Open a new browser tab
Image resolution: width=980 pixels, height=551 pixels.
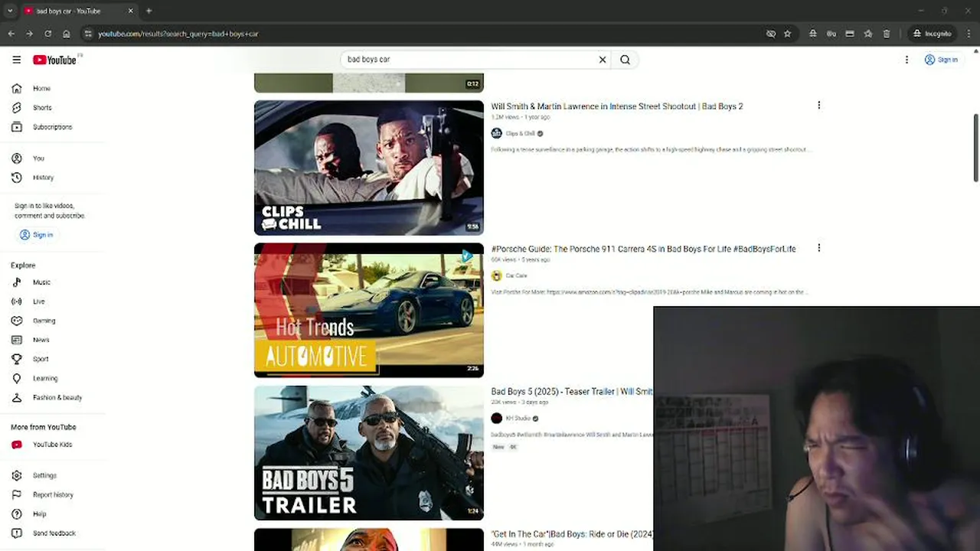point(149,11)
